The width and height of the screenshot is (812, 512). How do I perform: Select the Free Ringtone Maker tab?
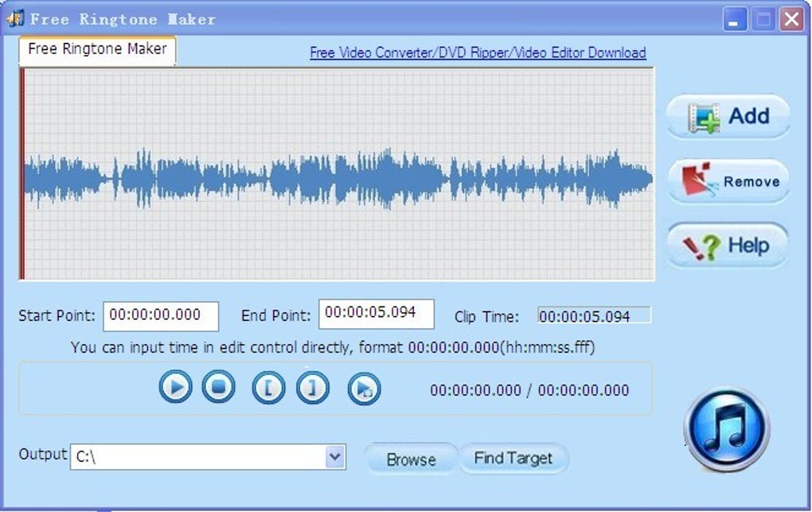pyautogui.click(x=97, y=49)
